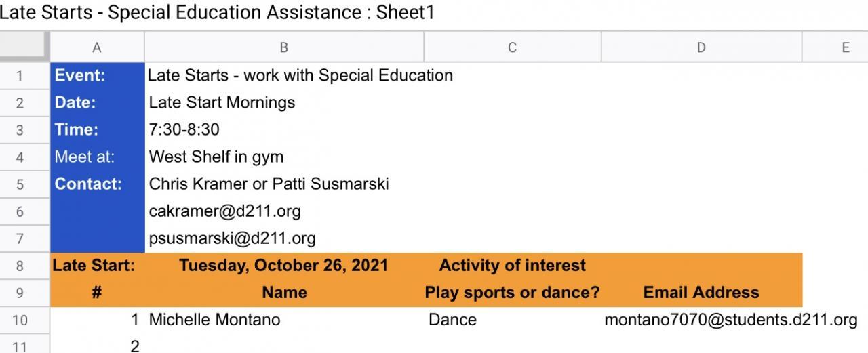The width and height of the screenshot is (868, 353).
Task: Select the row 8 header
Action: [19, 266]
